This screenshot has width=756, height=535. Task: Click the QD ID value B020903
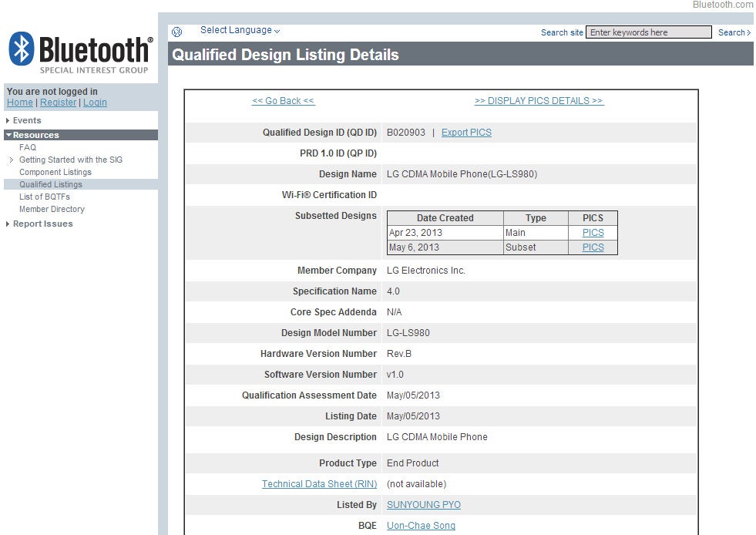(x=406, y=132)
